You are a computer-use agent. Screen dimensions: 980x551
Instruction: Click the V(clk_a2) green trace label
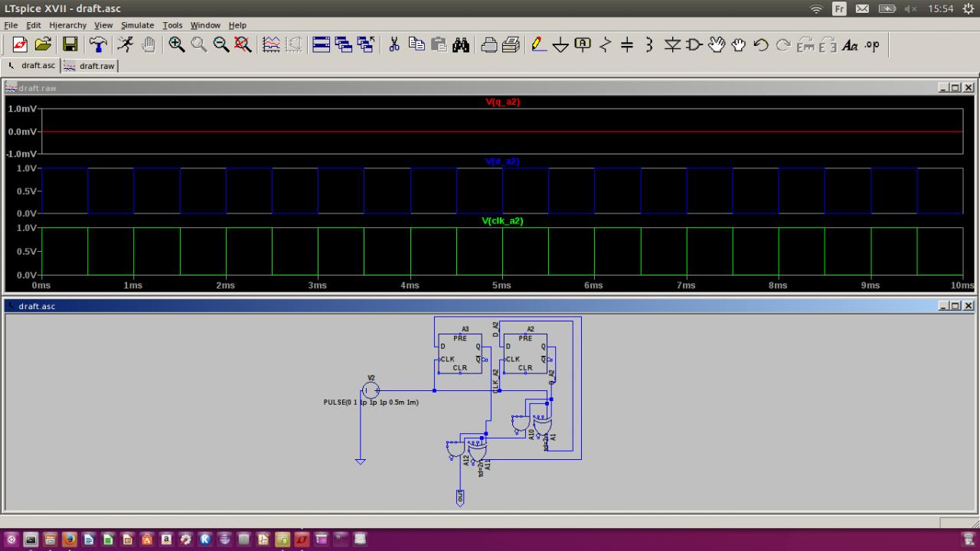tap(502, 220)
